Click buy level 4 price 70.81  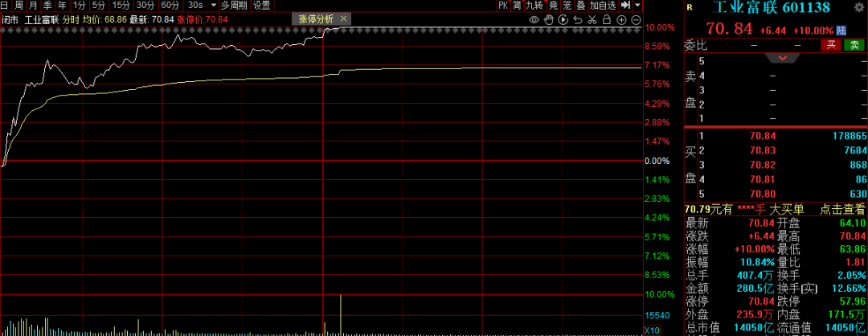[x=763, y=179]
